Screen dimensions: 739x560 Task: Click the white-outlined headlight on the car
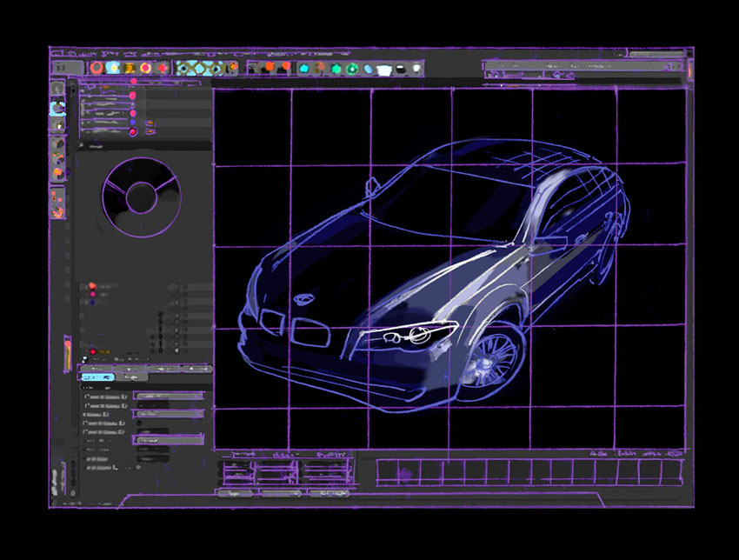point(408,335)
